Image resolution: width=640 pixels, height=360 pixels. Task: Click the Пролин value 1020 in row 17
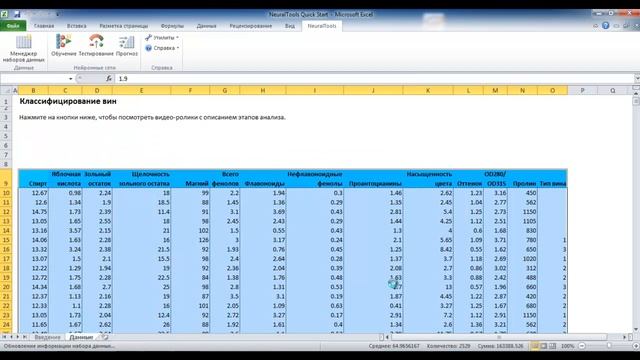[522, 259]
